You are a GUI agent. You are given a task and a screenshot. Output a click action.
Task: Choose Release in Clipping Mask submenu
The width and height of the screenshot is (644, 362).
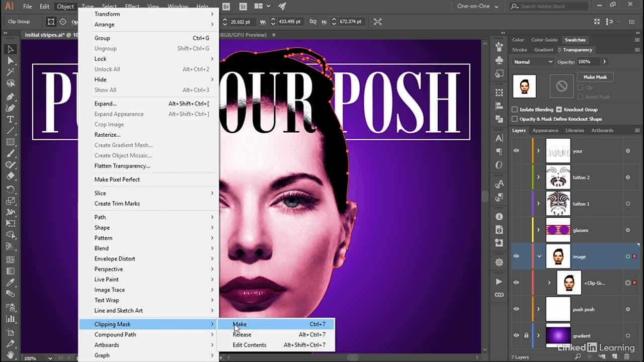tap(276, 334)
